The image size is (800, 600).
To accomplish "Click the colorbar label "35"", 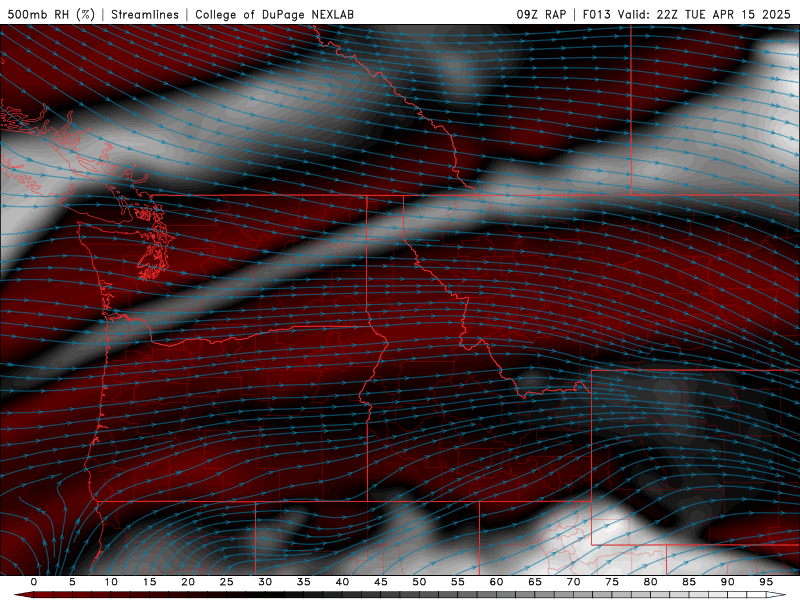I will pos(304,582).
